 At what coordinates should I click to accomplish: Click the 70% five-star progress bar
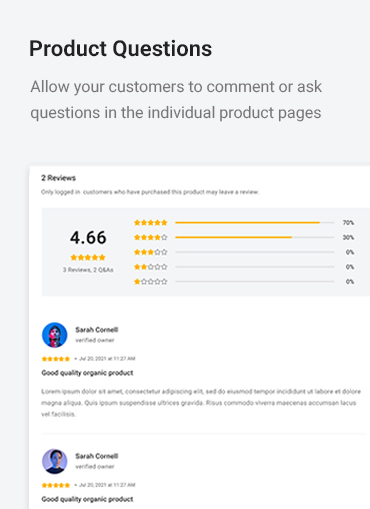(255, 222)
